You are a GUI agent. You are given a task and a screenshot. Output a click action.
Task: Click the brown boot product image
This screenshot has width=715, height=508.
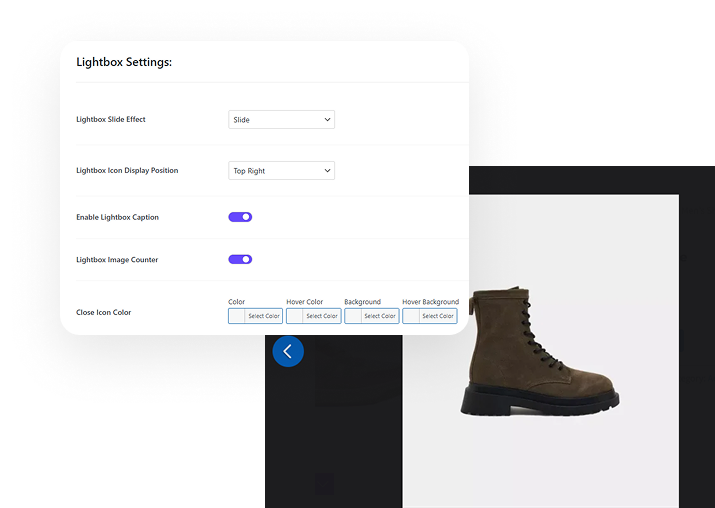tap(540, 350)
